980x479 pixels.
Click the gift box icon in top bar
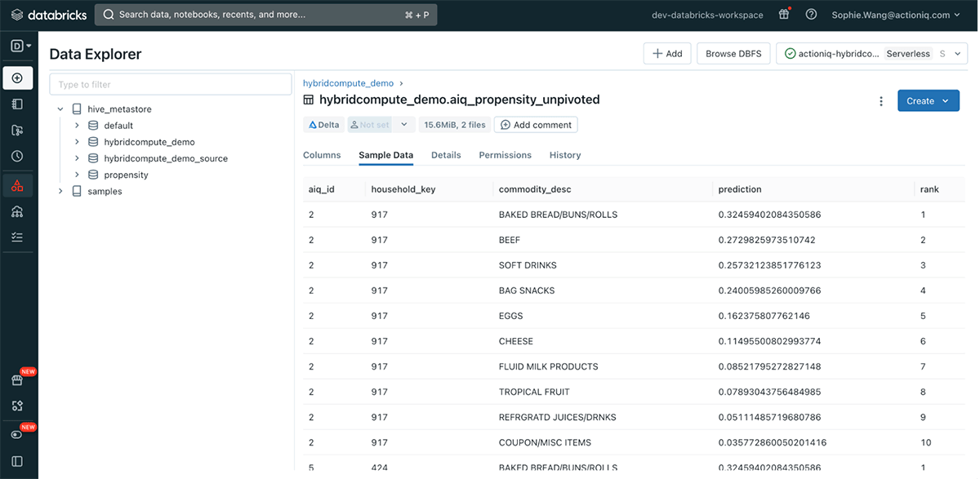[784, 15]
